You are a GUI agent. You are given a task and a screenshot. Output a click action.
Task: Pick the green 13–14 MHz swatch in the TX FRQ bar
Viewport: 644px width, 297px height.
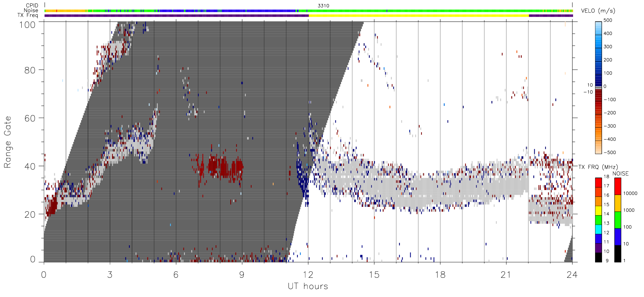(x=599, y=220)
